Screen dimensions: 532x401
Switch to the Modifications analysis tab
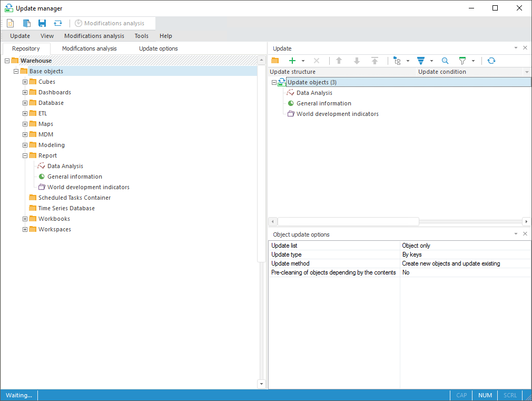pos(89,48)
